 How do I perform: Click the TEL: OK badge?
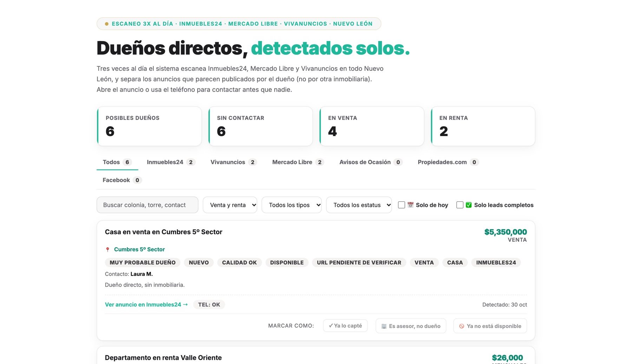[x=209, y=305]
